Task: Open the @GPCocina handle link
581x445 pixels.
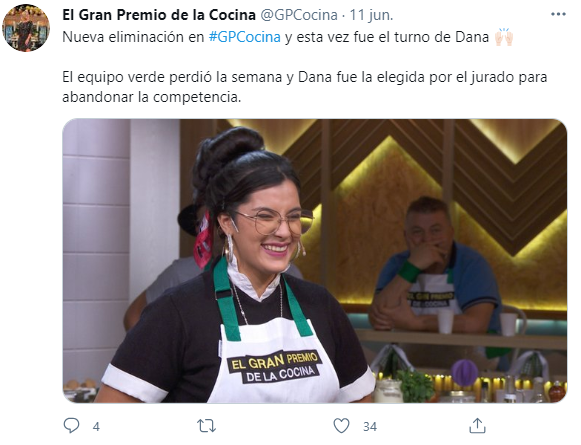Action: click(x=299, y=15)
